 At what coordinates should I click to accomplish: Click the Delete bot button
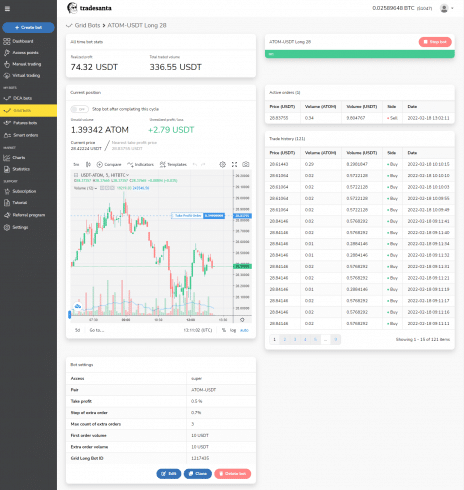click(x=233, y=474)
